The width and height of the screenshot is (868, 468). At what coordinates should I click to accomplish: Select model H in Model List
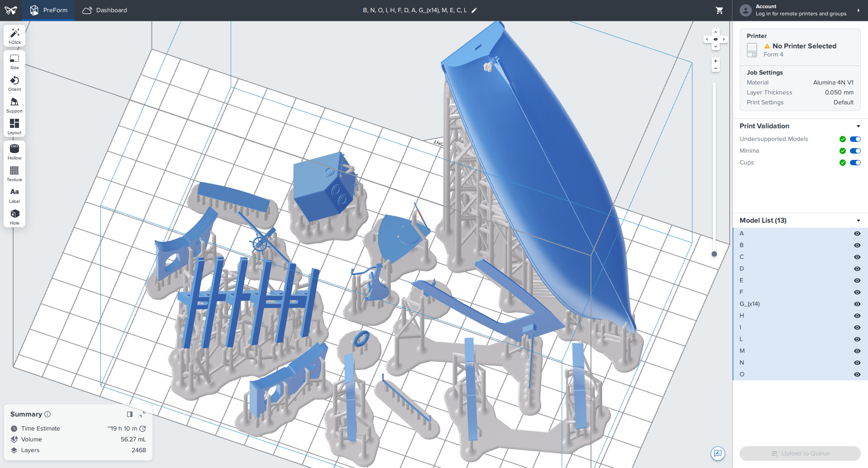[800, 316]
